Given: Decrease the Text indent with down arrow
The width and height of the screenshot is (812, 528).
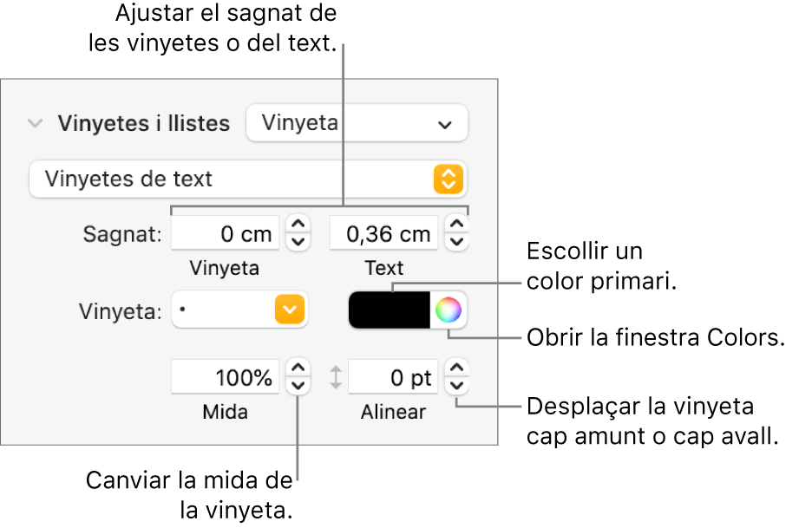Looking at the screenshot, I should click(x=456, y=242).
